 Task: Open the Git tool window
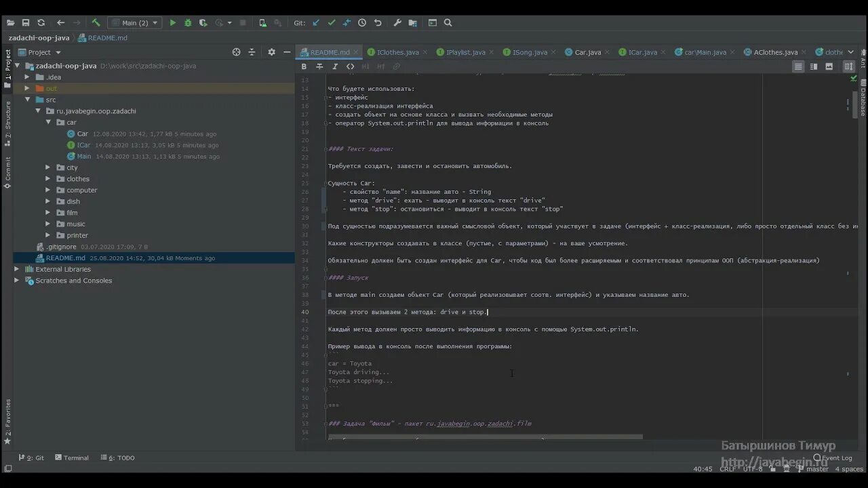(x=31, y=458)
